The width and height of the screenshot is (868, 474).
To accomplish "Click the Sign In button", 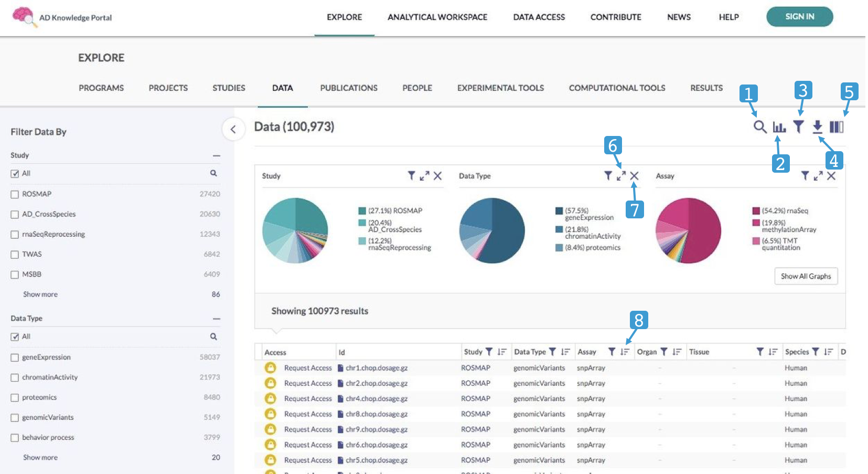I will (x=799, y=17).
